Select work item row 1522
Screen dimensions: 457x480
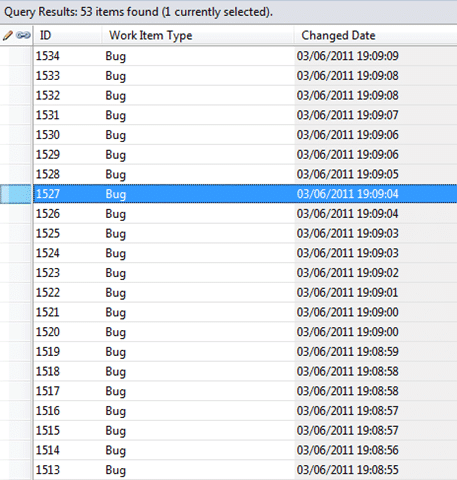[245, 292]
